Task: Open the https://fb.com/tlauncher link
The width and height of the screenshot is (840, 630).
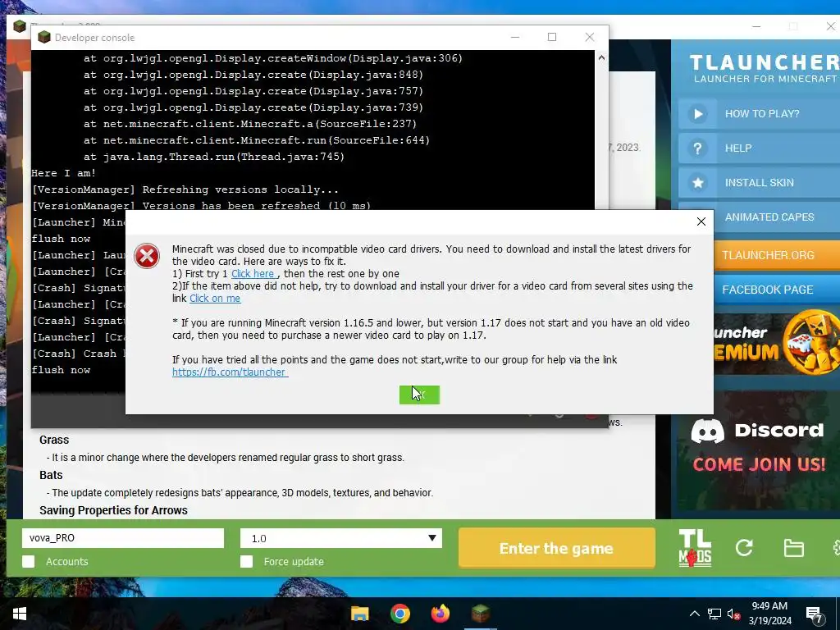Action: 230,372
